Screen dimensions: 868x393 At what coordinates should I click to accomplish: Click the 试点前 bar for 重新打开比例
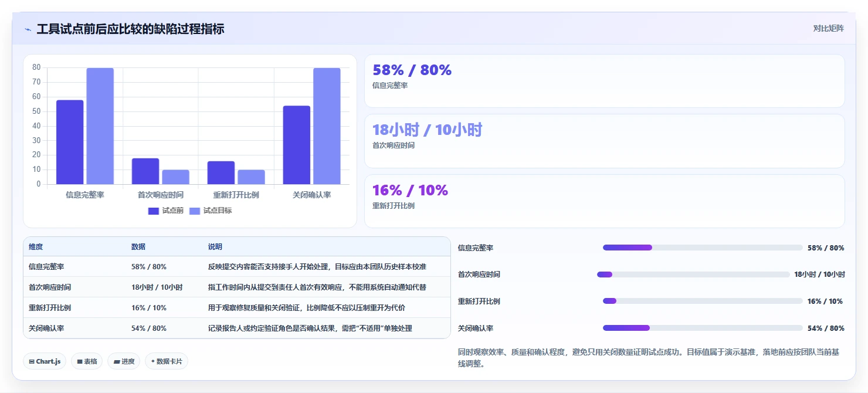click(x=221, y=173)
